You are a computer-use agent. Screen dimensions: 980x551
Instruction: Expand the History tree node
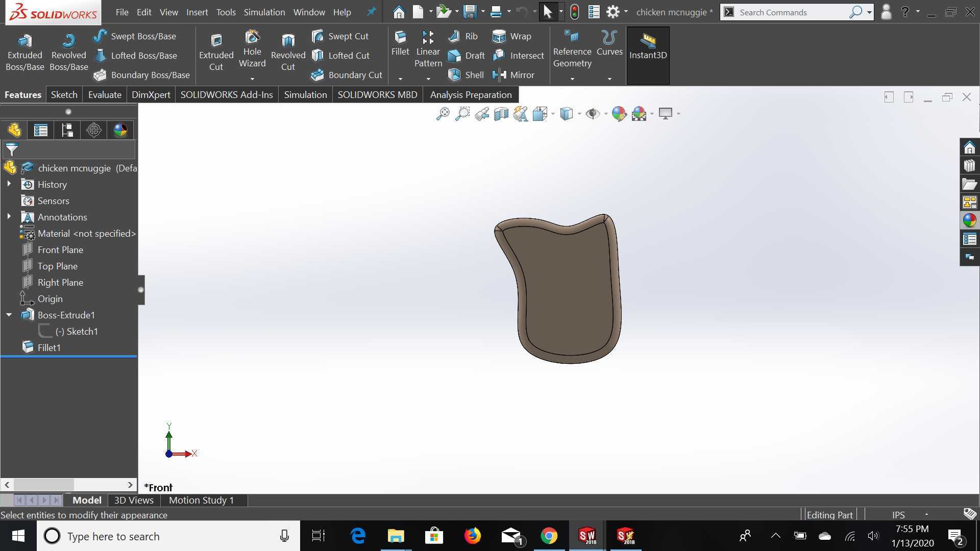coord(9,184)
